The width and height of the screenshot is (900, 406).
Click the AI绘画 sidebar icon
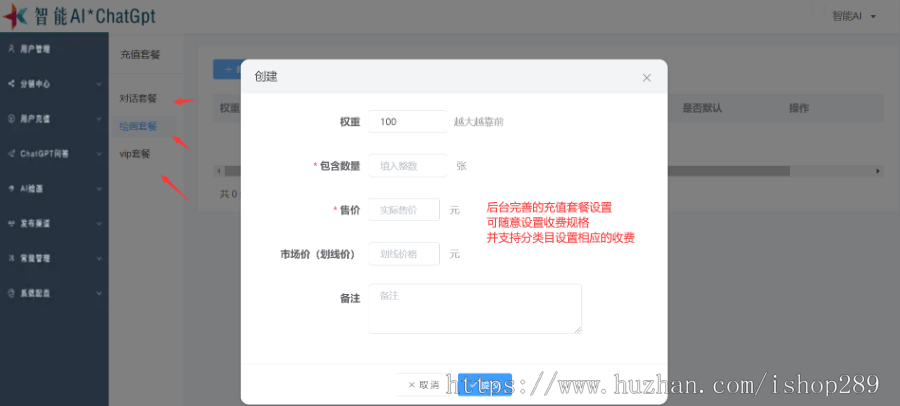point(11,188)
